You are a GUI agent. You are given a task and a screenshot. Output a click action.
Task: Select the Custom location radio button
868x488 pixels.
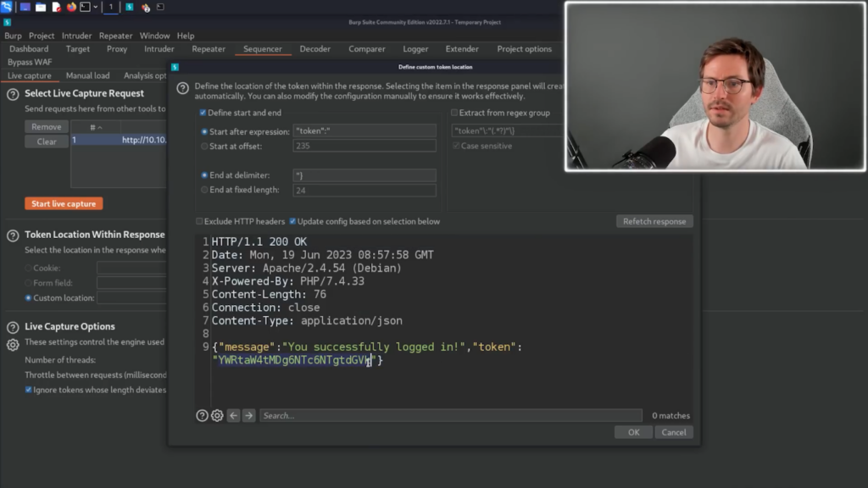(28, 297)
